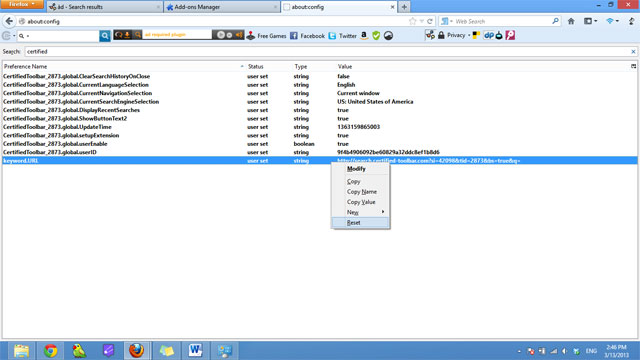640x360 pixels.
Task: Open the Twitter bird icon
Action: (332, 36)
